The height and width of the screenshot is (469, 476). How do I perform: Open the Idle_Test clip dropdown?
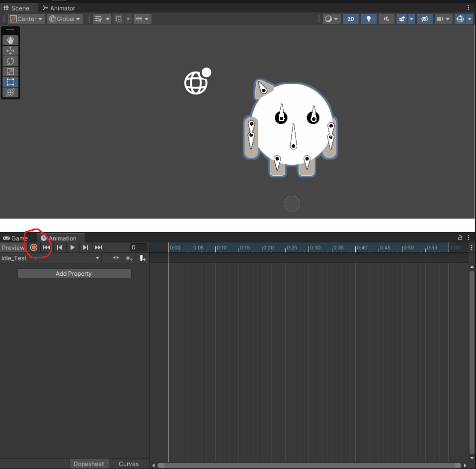pos(50,258)
